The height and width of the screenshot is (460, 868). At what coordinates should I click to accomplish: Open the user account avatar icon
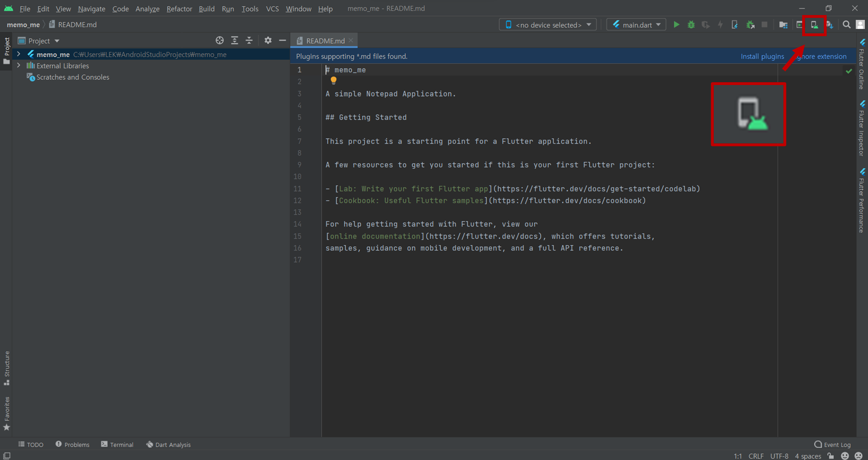tap(860, 24)
